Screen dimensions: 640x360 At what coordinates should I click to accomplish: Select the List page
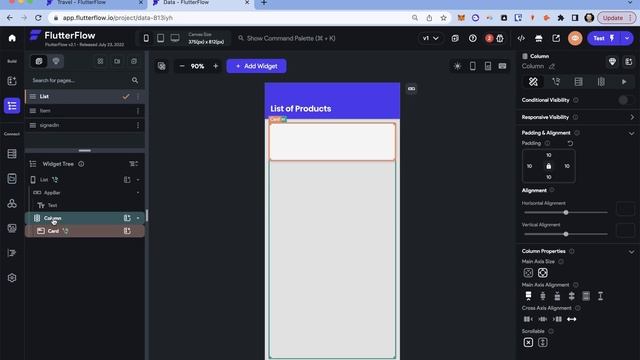tap(84, 96)
